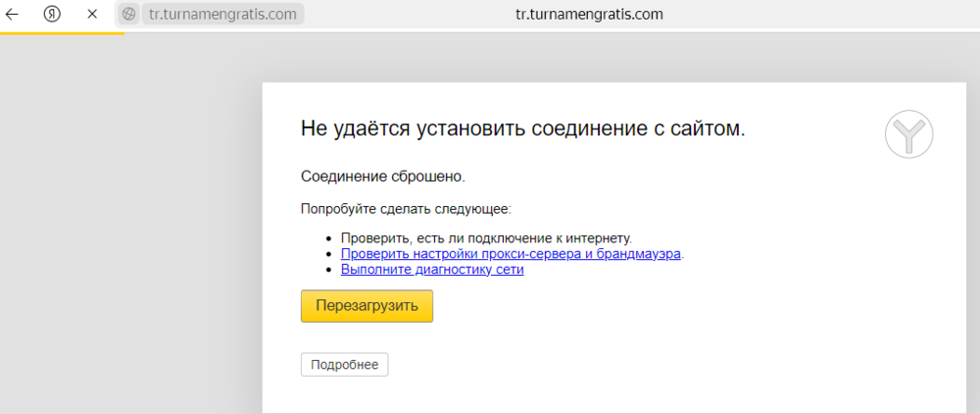The height and width of the screenshot is (414, 980).
Task: Go back with the left arrow
Action: pos(12,14)
